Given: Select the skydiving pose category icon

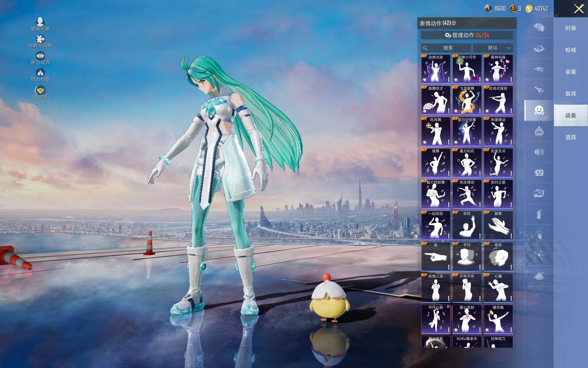Looking at the screenshot, I should pos(539,48).
